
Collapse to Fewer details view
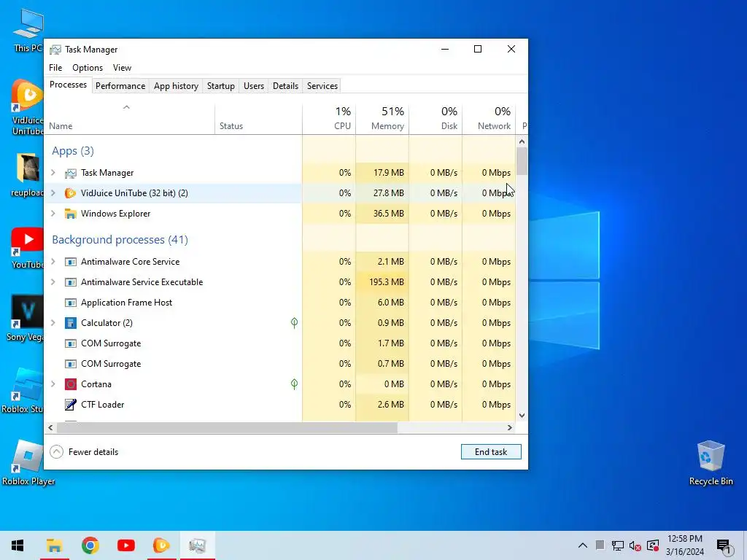85,452
